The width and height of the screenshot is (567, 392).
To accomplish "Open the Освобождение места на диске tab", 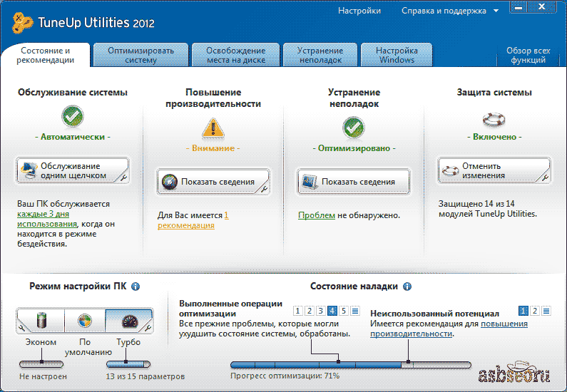I will [x=235, y=56].
